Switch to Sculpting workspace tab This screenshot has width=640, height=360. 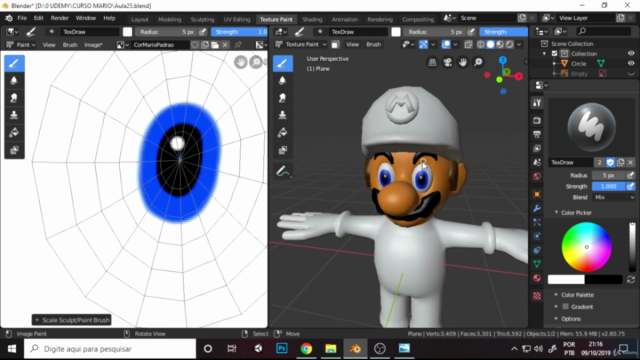coord(202,19)
